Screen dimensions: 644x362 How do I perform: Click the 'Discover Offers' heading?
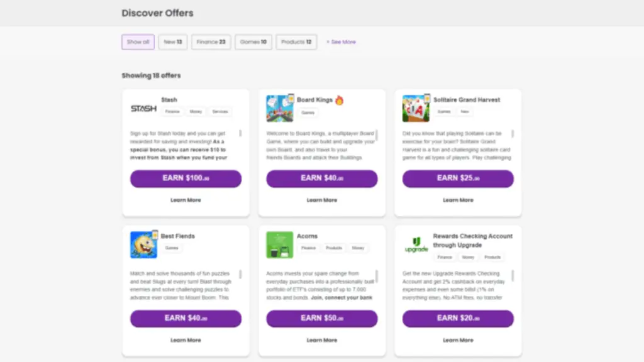157,13
